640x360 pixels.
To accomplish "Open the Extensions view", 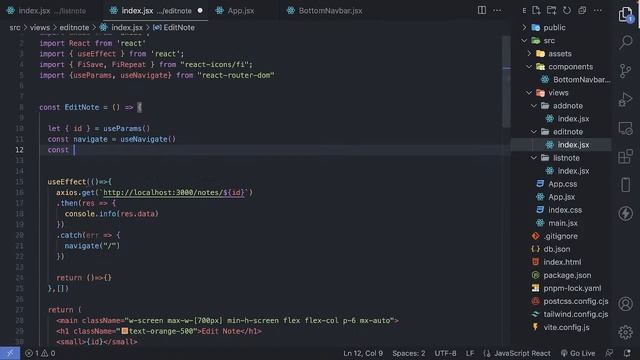I will coord(625,156).
